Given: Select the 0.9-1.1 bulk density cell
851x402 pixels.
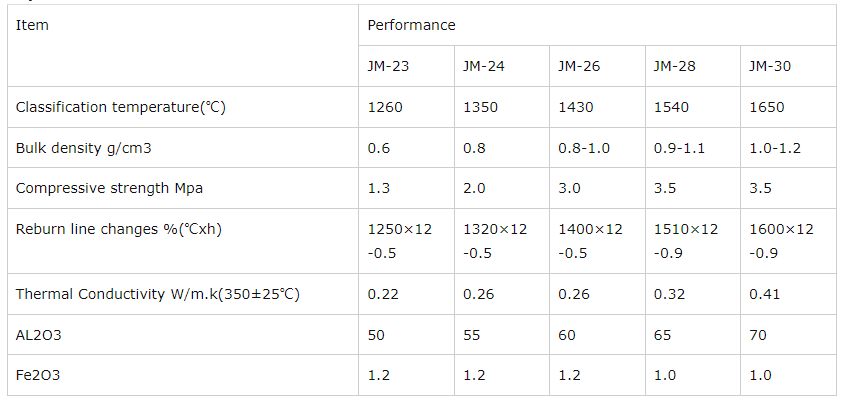Looking at the screenshot, I should click(679, 148).
